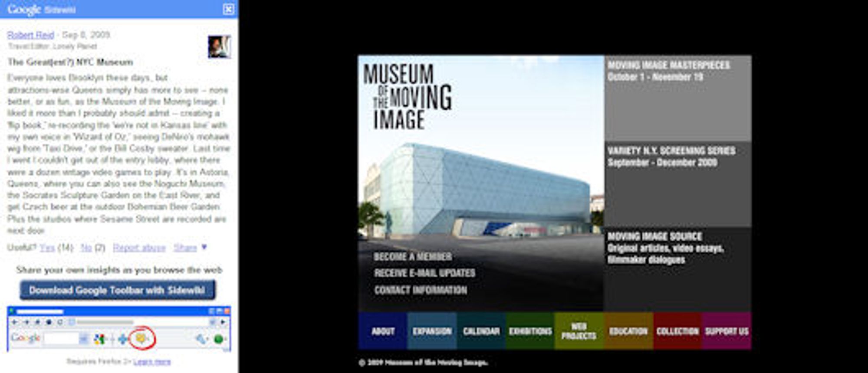Screen dimensions: 868x373
Task: Click the Travel Editor, Lonely Planet byline
Action: coord(53,46)
